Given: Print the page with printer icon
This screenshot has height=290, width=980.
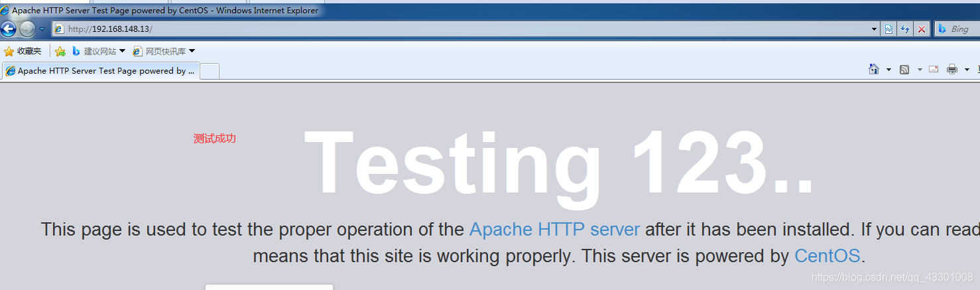Looking at the screenshot, I should [x=953, y=70].
